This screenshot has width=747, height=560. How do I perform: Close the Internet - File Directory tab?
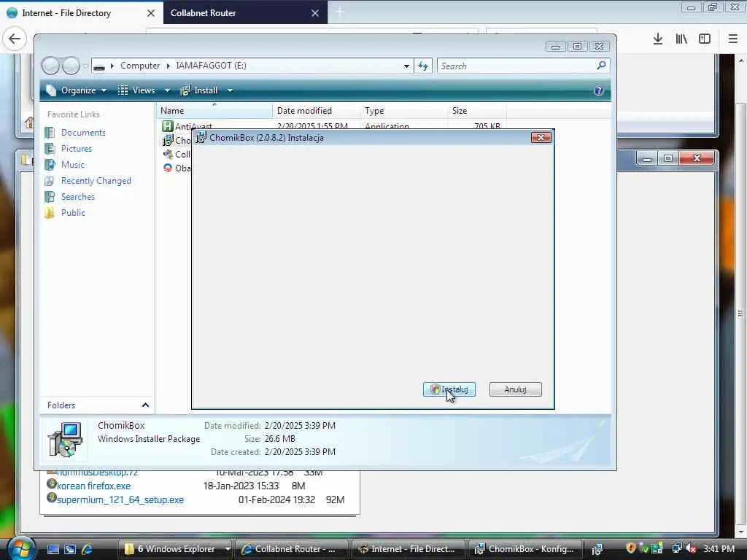pyautogui.click(x=150, y=13)
